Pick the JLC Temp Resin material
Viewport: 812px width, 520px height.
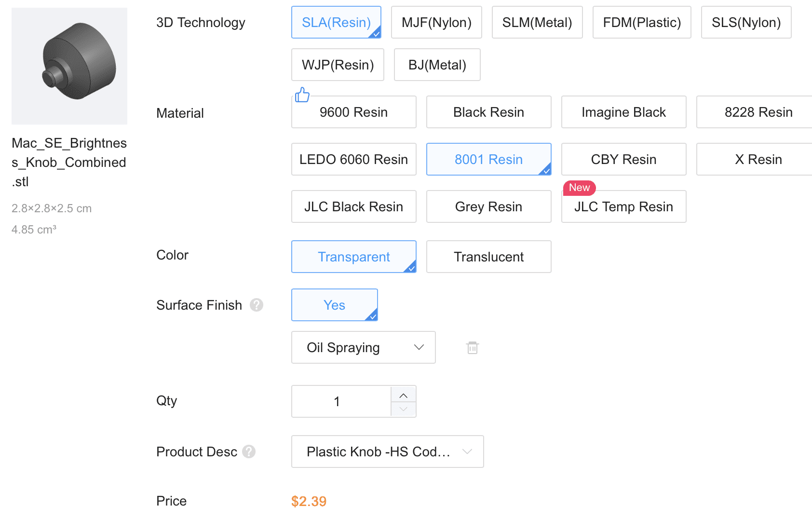click(x=623, y=206)
